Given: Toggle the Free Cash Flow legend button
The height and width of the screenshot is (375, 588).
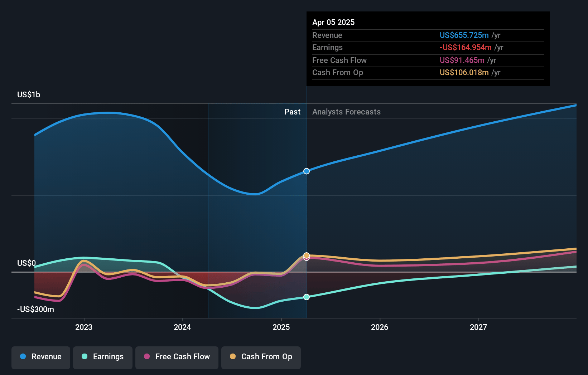Looking at the screenshot, I should tap(177, 357).
